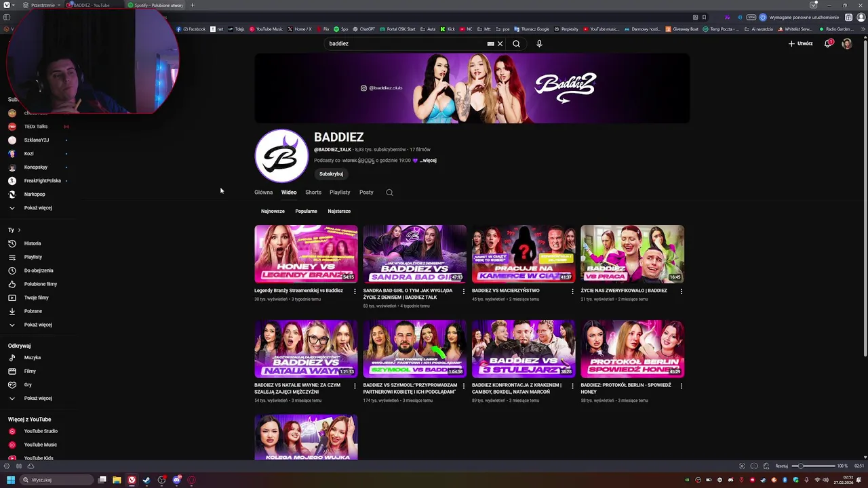Open the account avatar menu
Viewport: 868px width, 488px height.
coord(847,43)
